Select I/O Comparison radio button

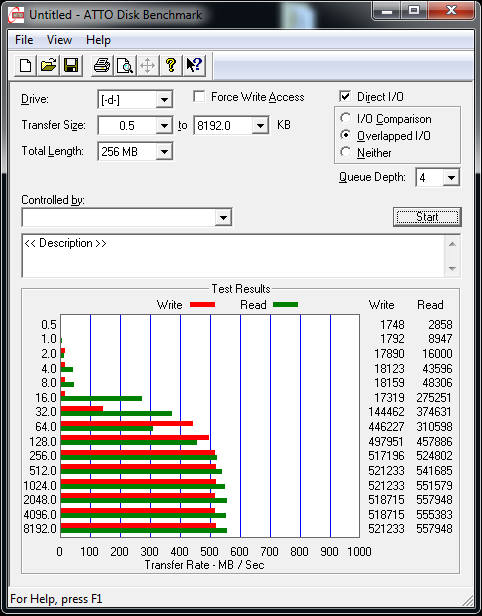pos(346,118)
